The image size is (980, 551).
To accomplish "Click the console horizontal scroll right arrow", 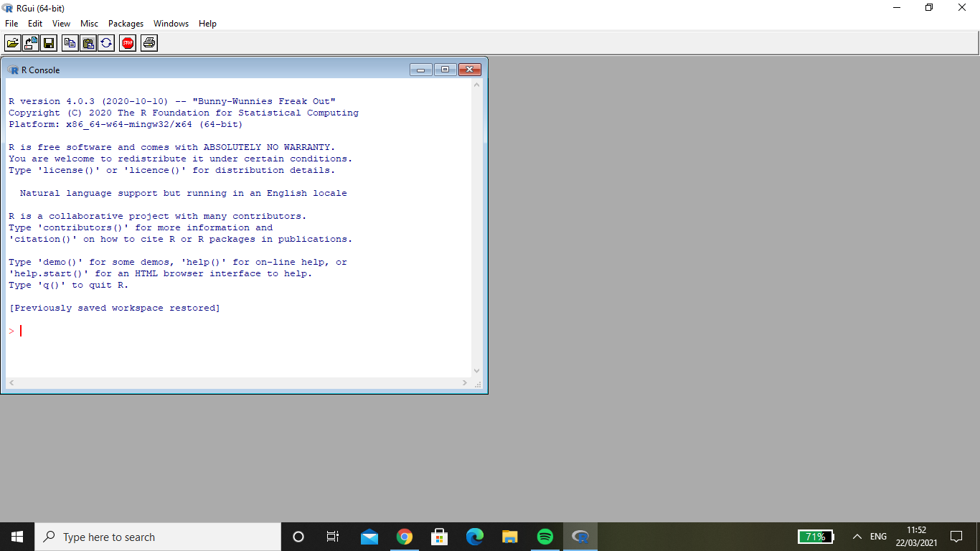I will (x=466, y=383).
